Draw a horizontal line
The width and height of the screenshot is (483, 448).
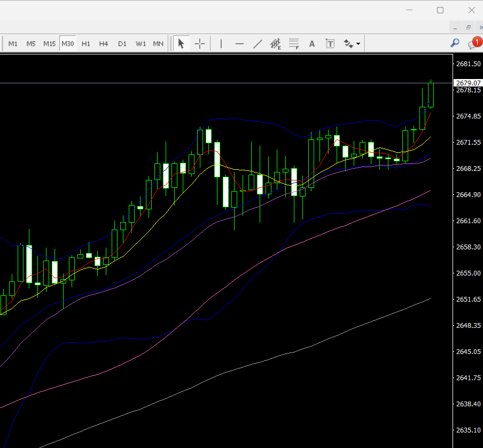click(x=239, y=44)
